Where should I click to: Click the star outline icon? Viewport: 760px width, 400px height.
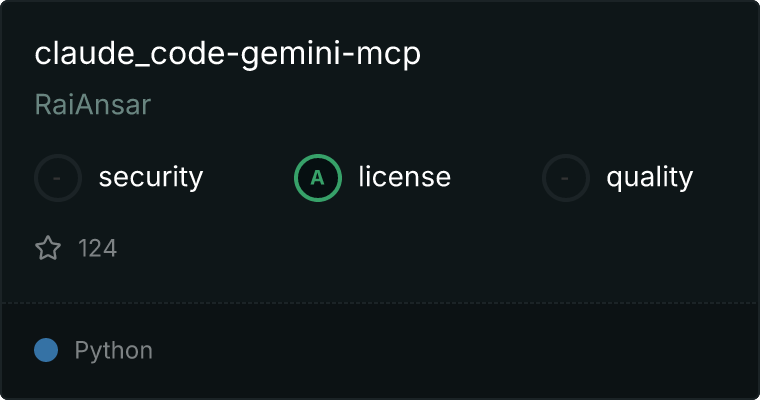pos(48,248)
